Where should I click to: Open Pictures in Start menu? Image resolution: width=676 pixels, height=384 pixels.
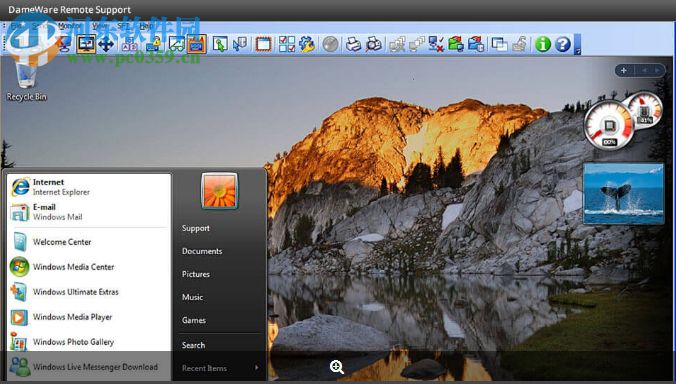[x=196, y=274]
